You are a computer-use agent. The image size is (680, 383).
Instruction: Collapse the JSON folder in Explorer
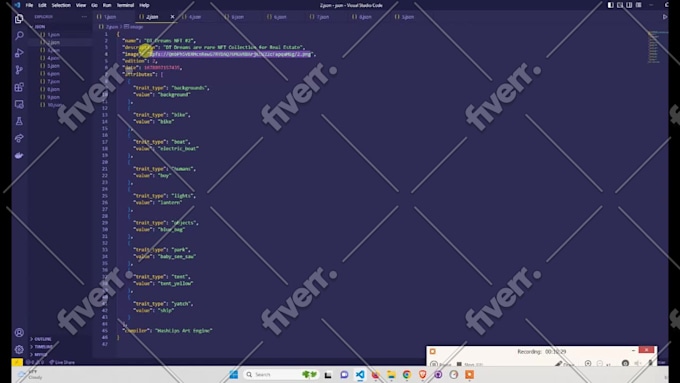(x=40, y=26)
